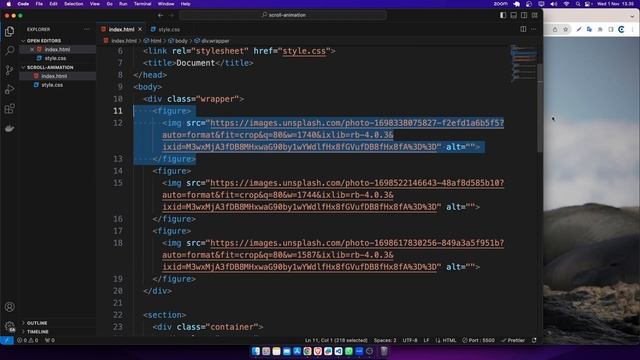Click the pen extension icon in browser
The height and width of the screenshot is (360, 640).
click(578, 29)
